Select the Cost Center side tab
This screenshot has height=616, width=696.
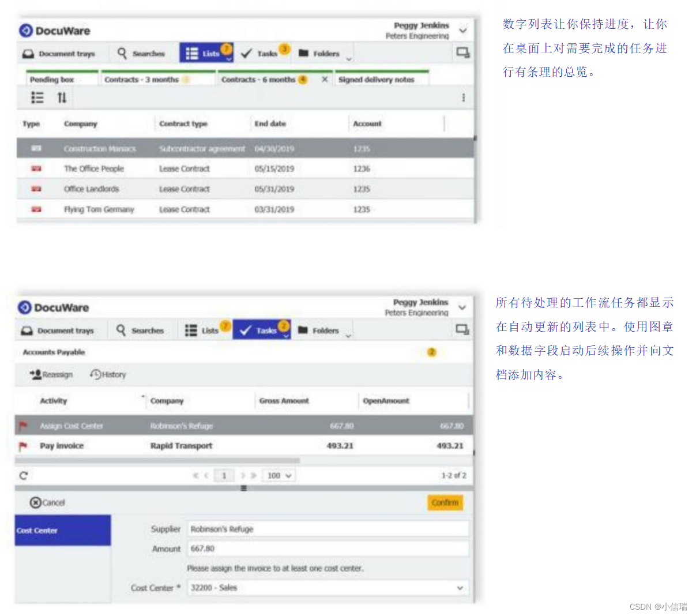coord(63,530)
